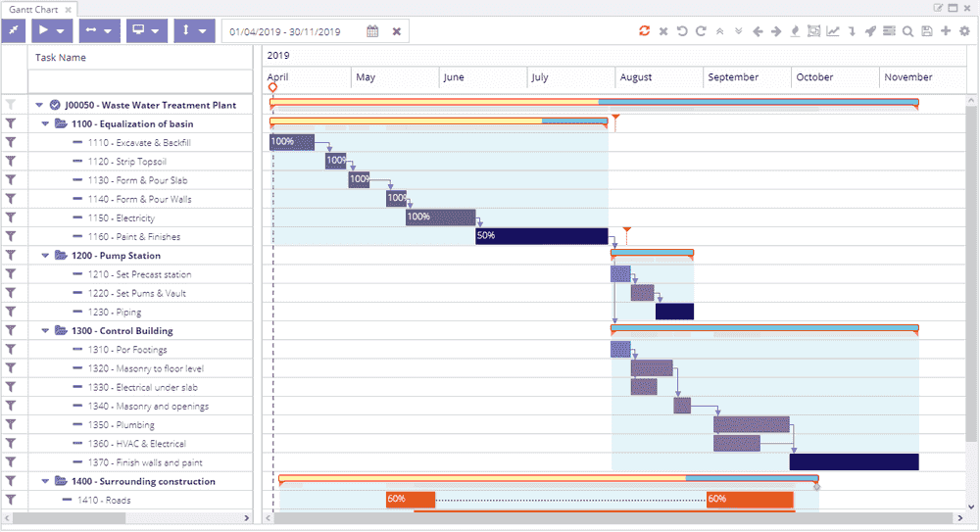Click the rows list icon in toolbar
This screenshot has width=980, height=532.
click(x=890, y=30)
